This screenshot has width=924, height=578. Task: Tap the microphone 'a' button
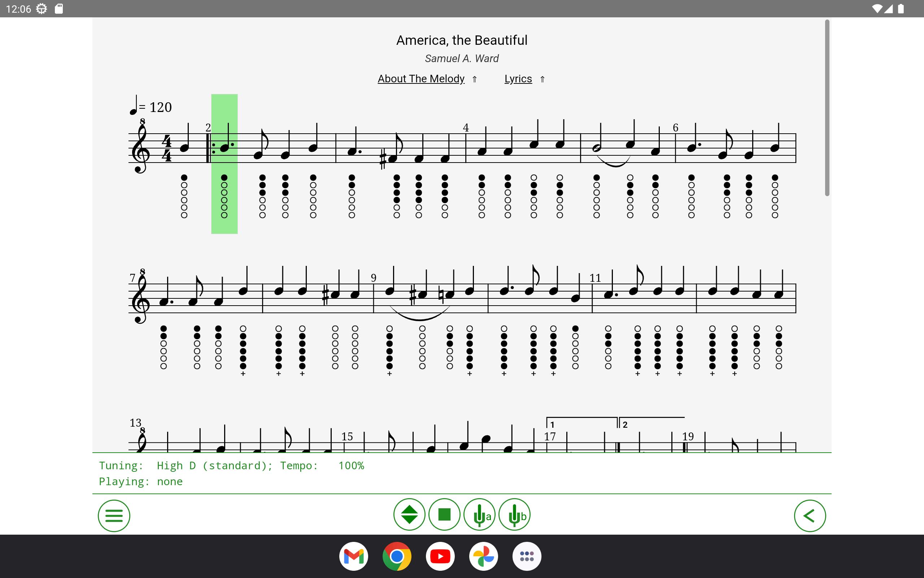(480, 514)
